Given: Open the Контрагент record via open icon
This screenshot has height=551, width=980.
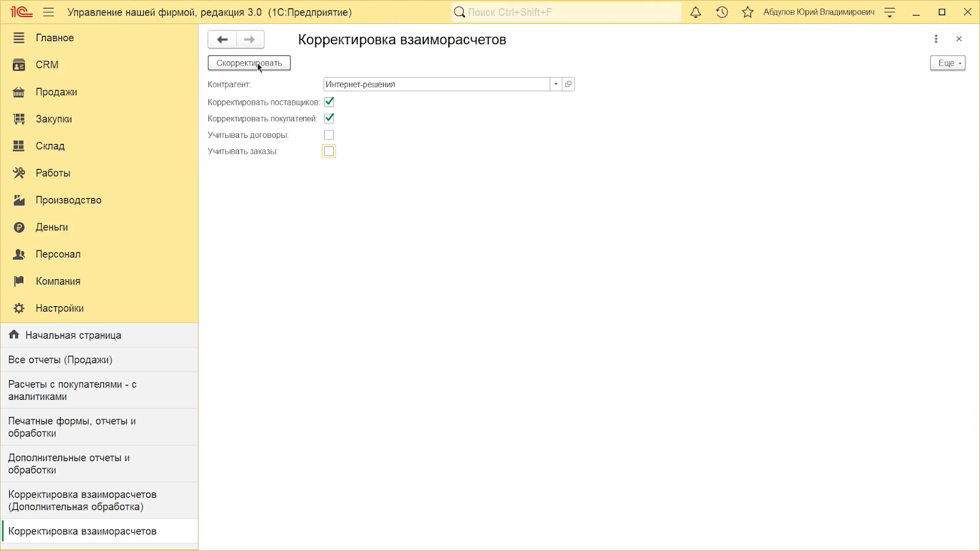Looking at the screenshot, I should tap(568, 84).
